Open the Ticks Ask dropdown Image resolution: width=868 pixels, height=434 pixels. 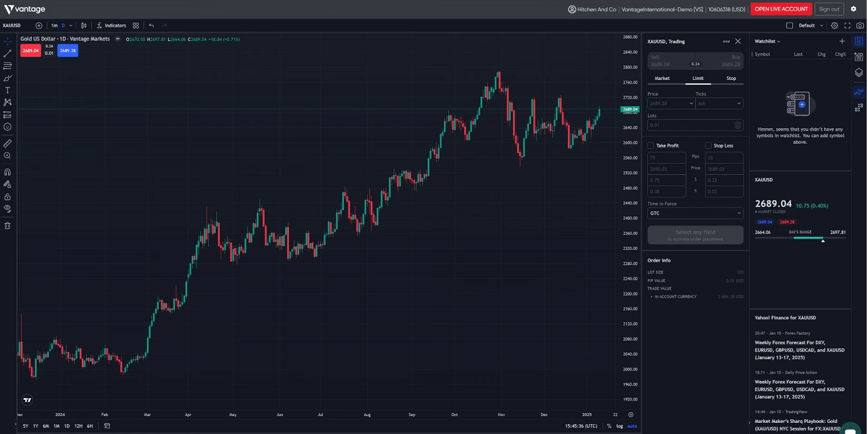click(x=719, y=103)
